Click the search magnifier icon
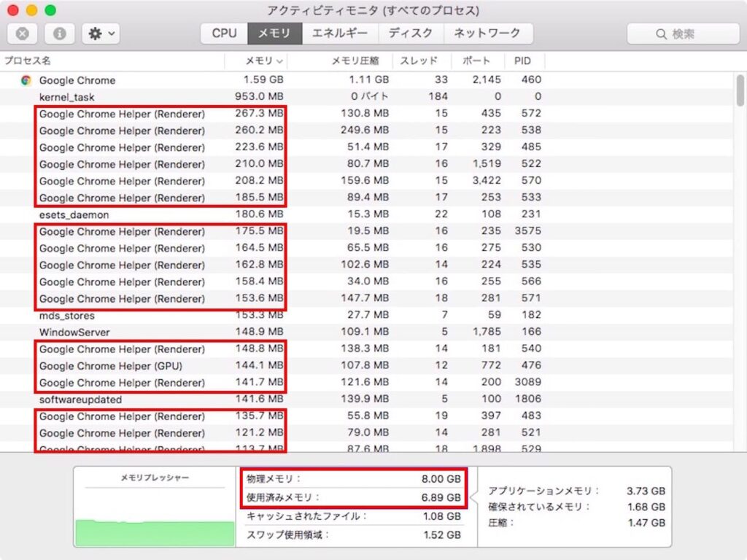The image size is (747, 560). [661, 34]
